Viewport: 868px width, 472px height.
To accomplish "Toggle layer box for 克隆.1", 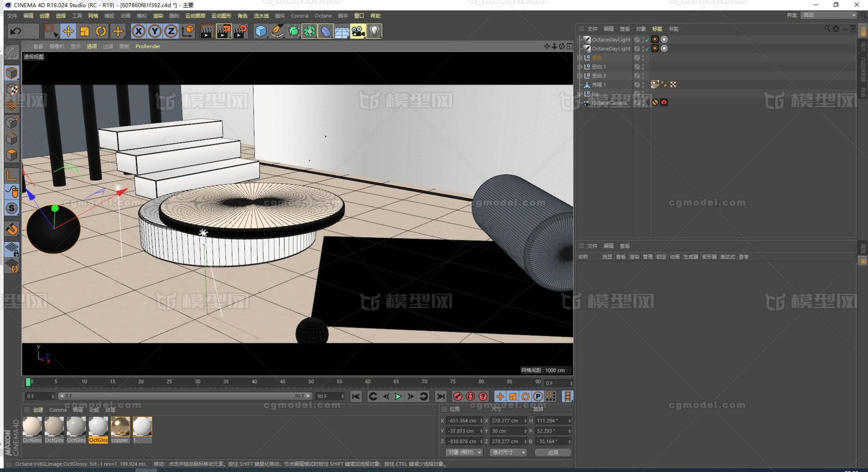I will [637, 85].
